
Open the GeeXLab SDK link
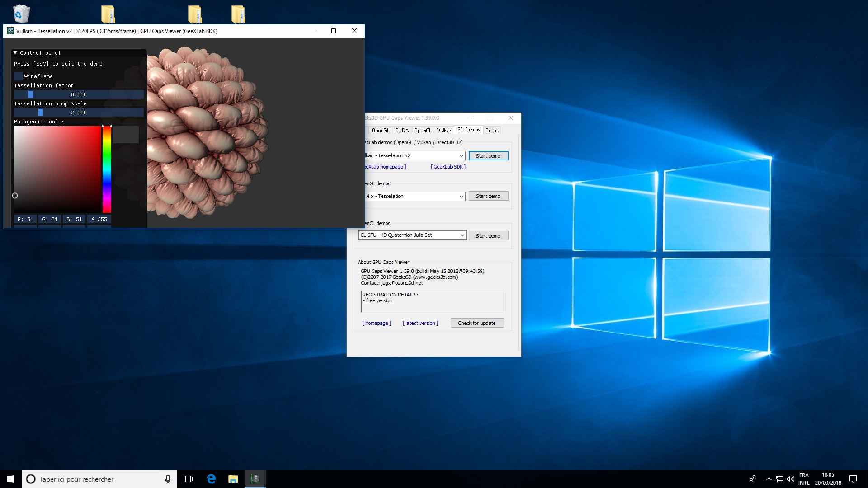click(448, 167)
